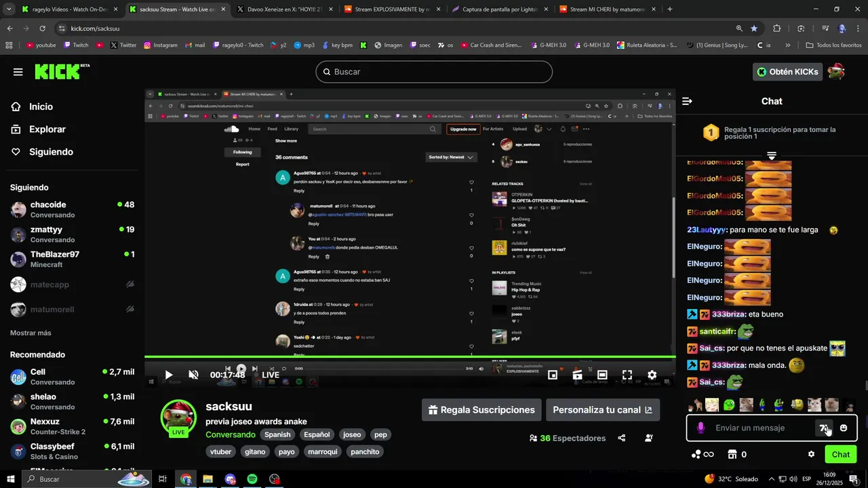Send message with Chat button
Screen dimensions: 868x488
(x=841, y=454)
